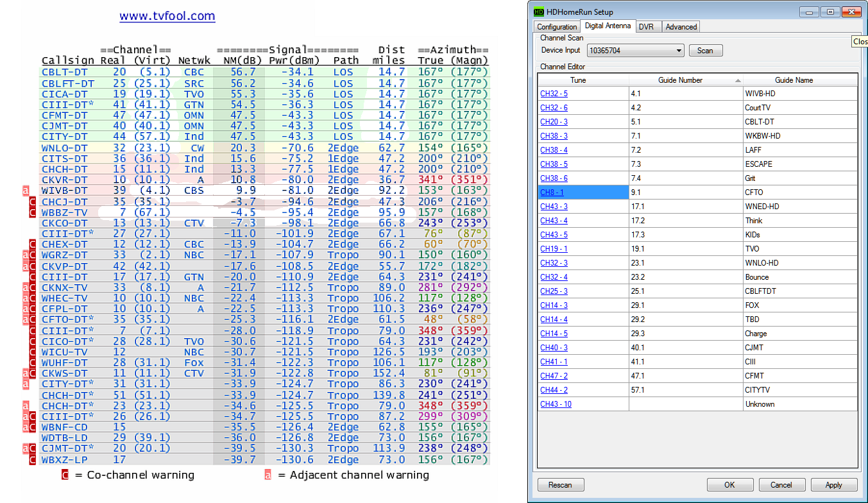Click the CH14 - 5 tune link
The width and height of the screenshot is (868, 503).
[x=554, y=334]
